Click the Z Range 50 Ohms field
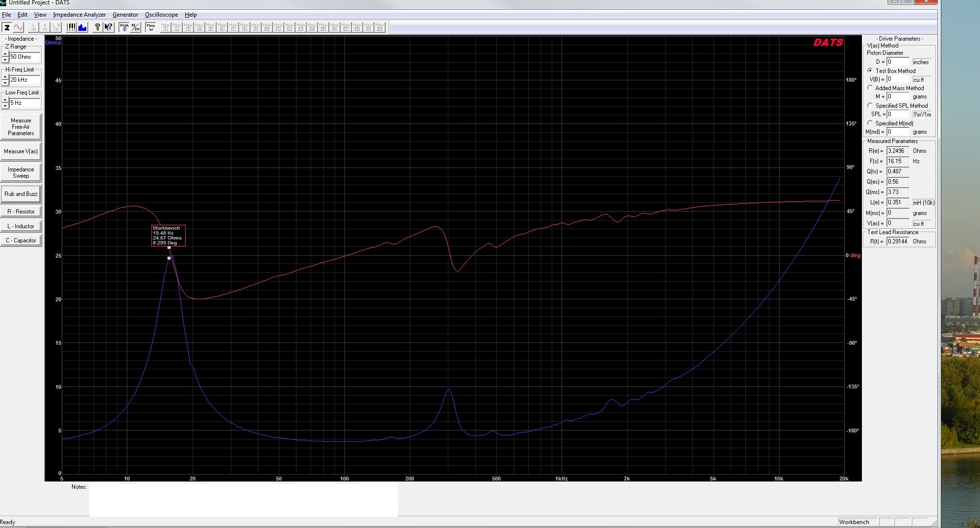 pos(25,57)
